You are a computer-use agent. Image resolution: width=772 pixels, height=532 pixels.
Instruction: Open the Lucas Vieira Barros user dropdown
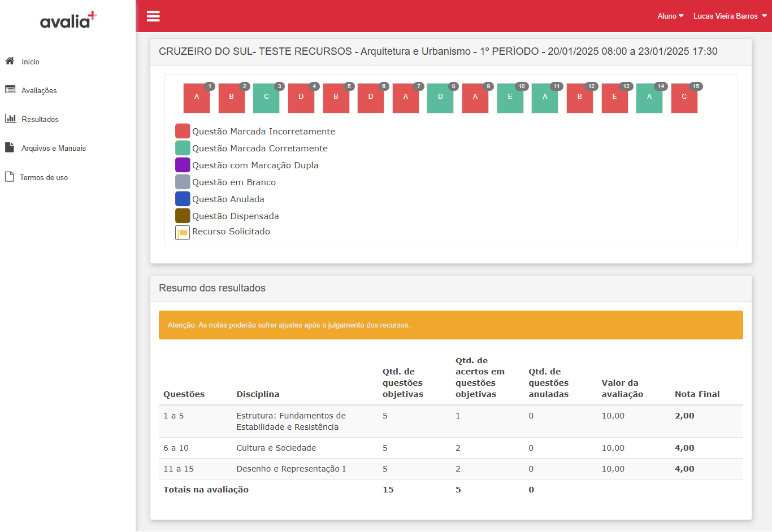point(730,16)
